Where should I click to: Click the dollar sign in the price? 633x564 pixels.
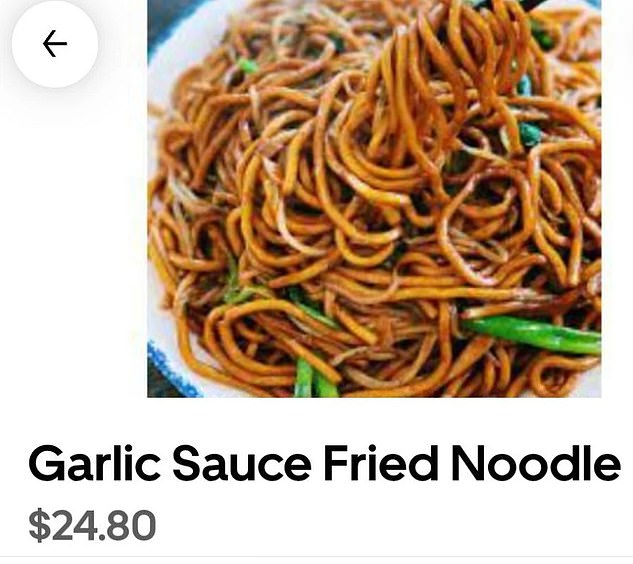tap(39, 526)
